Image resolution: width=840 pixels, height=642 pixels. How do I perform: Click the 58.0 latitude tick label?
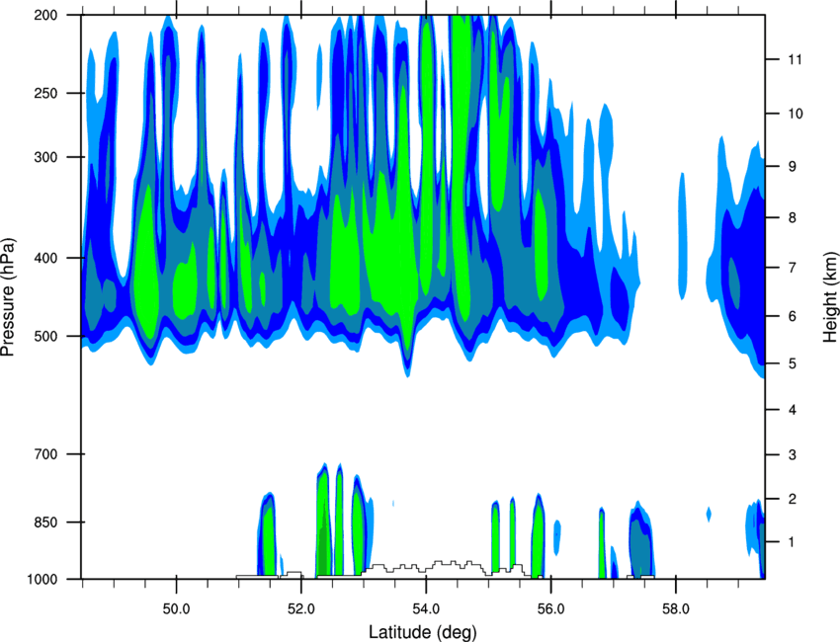tap(676, 609)
